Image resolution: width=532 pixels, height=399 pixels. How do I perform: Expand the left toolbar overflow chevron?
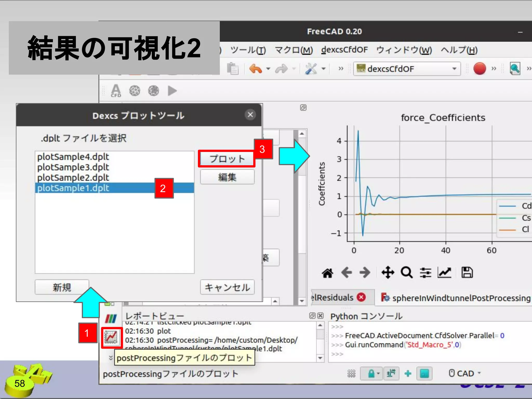pos(110,358)
